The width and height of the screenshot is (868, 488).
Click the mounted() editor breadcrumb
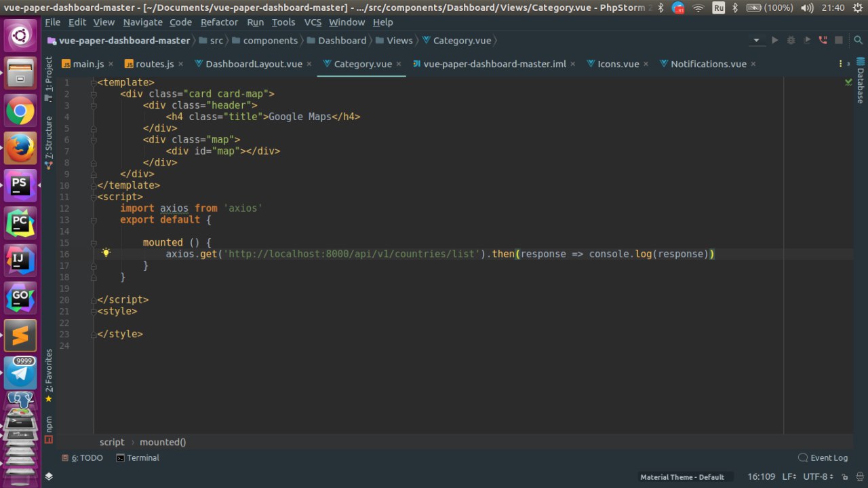[x=163, y=442]
